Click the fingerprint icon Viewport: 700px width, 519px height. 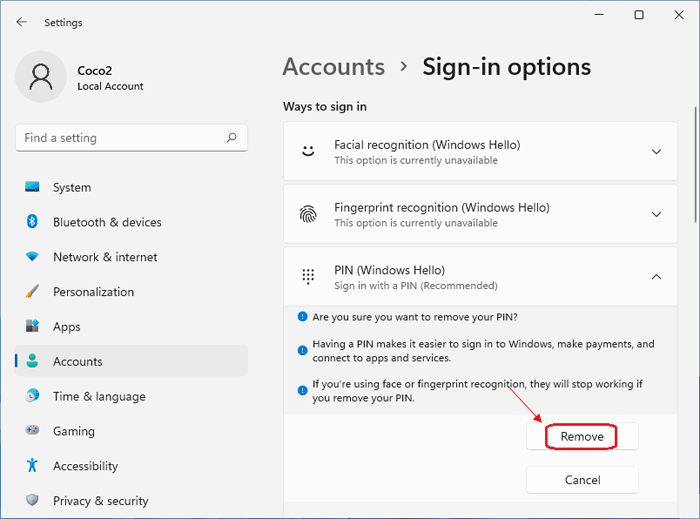[308, 214]
